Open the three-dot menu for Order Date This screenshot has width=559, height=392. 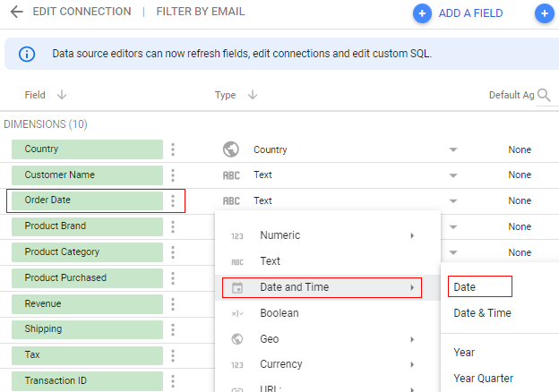click(x=173, y=200)
